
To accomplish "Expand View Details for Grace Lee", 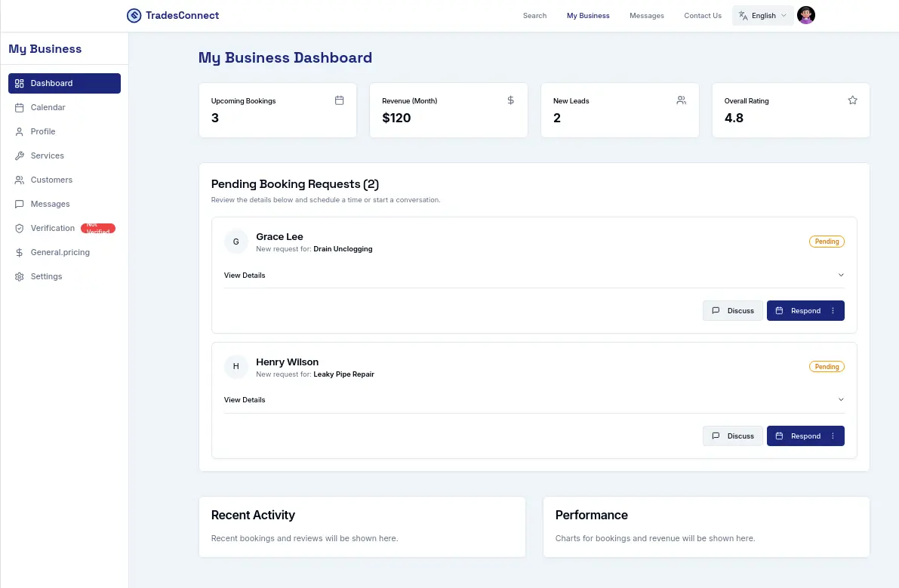I will point(534,276).
